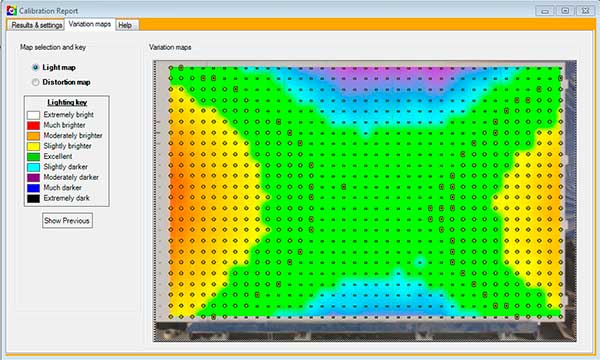Click the Lighting key heading
Viewport: 600px width, 360px height.
pos(67,103)
